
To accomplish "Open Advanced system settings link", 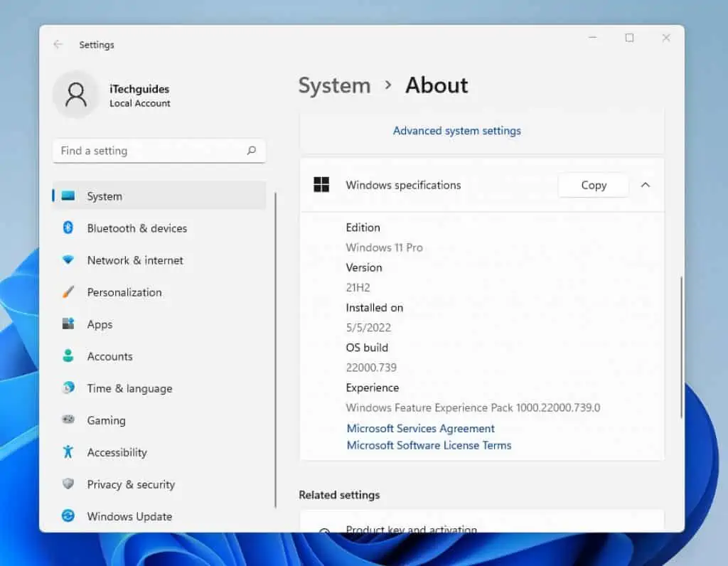I will coord(457,131).
